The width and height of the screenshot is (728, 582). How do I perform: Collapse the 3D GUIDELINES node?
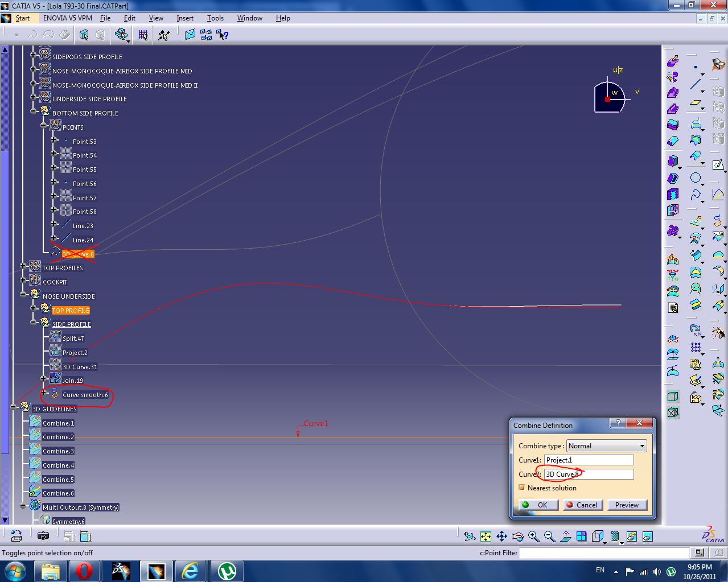pos(14,407)
